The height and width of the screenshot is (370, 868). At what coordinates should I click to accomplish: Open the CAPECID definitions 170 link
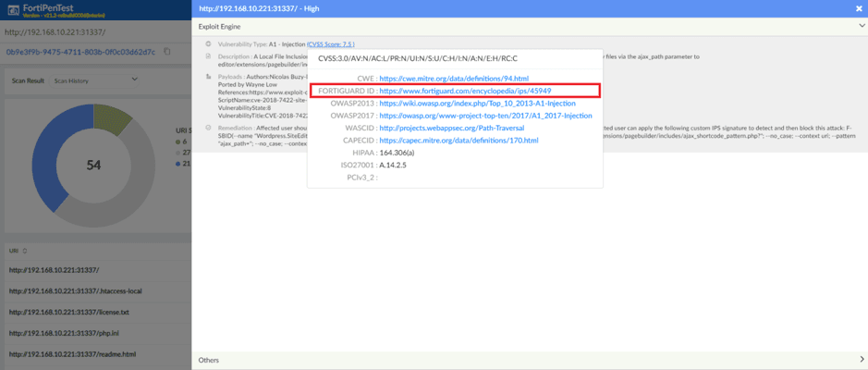click(x=458, y=141)
